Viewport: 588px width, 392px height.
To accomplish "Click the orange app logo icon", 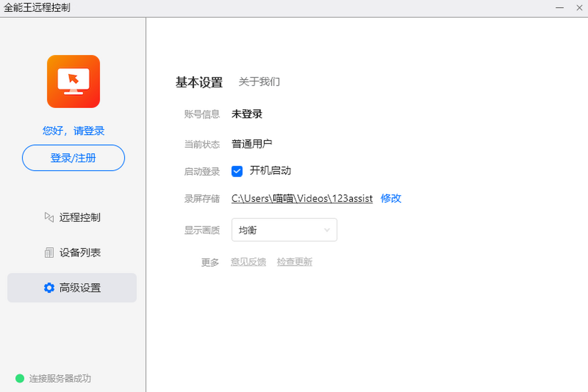I will [73, 82].
